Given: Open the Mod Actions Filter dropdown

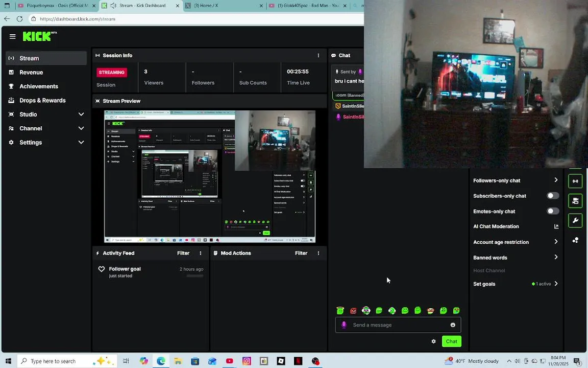Looking at the screenshot, I should (x=301, y=253).
